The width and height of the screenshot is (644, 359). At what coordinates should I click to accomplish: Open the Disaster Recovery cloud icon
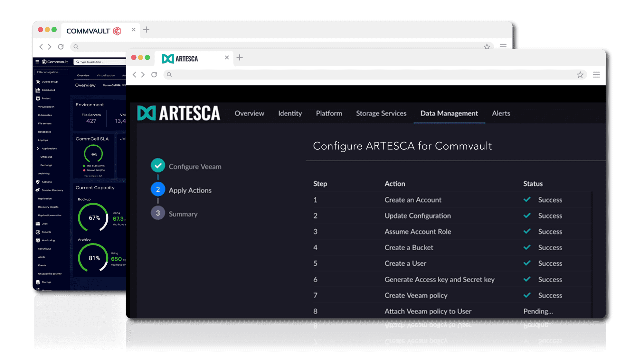(38, 190)
